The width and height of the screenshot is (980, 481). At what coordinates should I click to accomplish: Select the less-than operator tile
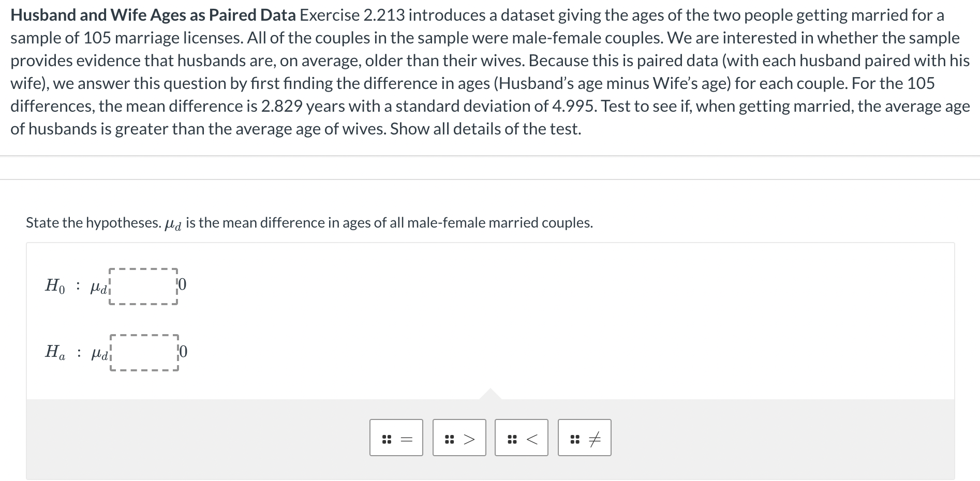coord(522,438)
